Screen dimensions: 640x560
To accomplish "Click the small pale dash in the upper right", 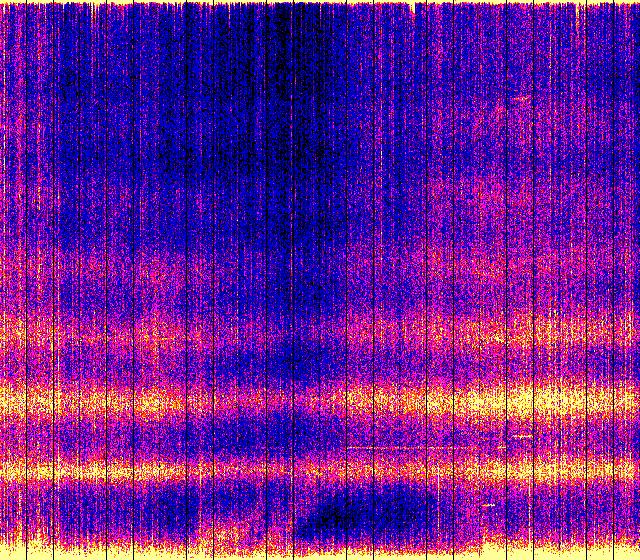I will point(522,98).
